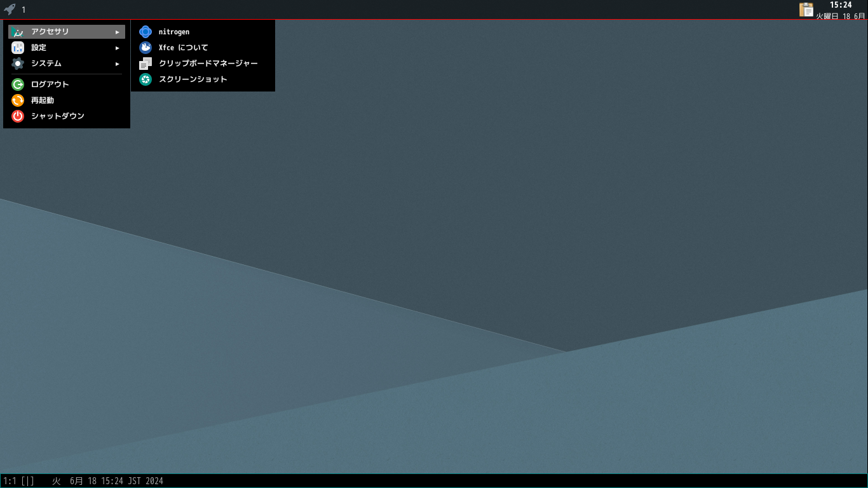
Task: Click the システム gear icon
Action: pyautogui.click(x=18, y=64)
